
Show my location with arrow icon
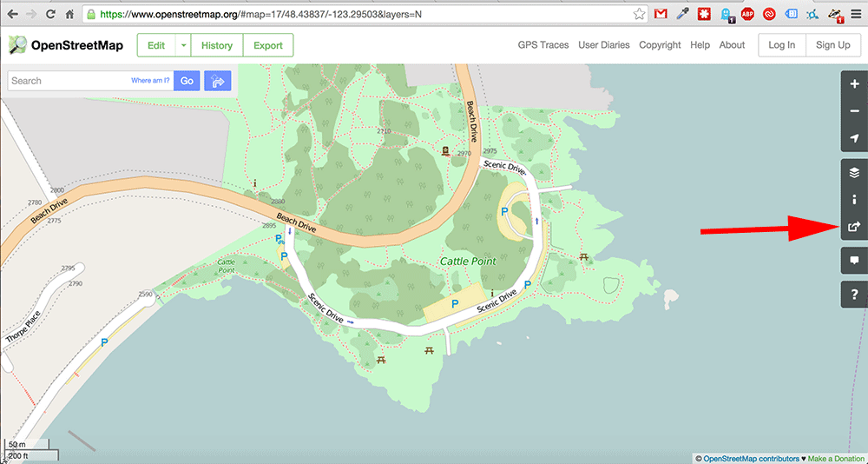pos(854,138)
